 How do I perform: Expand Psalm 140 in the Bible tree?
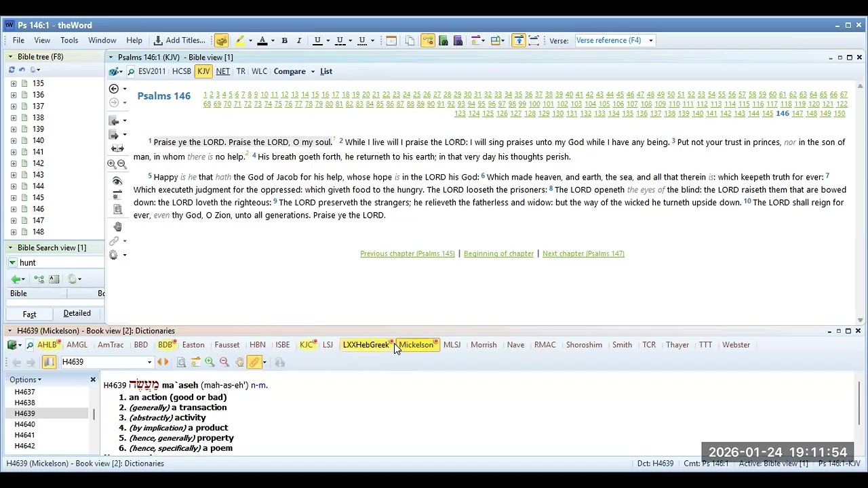(x=14, y=140)
